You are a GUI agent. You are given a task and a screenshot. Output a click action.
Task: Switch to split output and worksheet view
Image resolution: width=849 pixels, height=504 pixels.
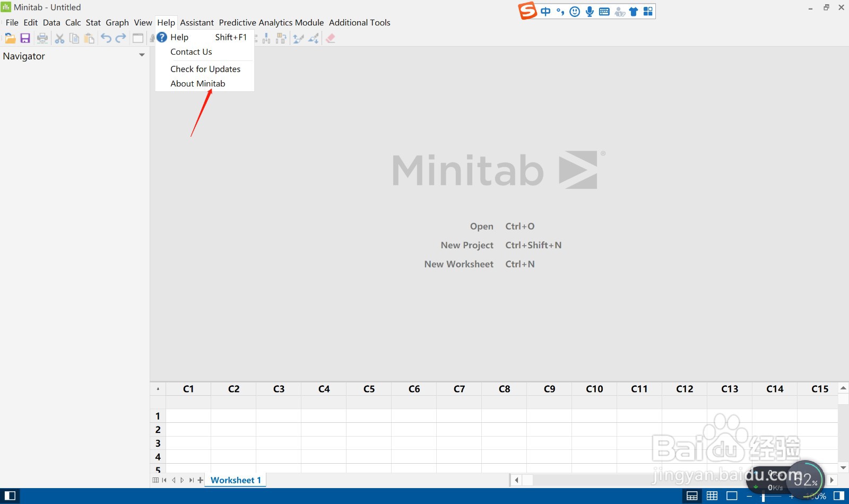(x=692, y=496)
